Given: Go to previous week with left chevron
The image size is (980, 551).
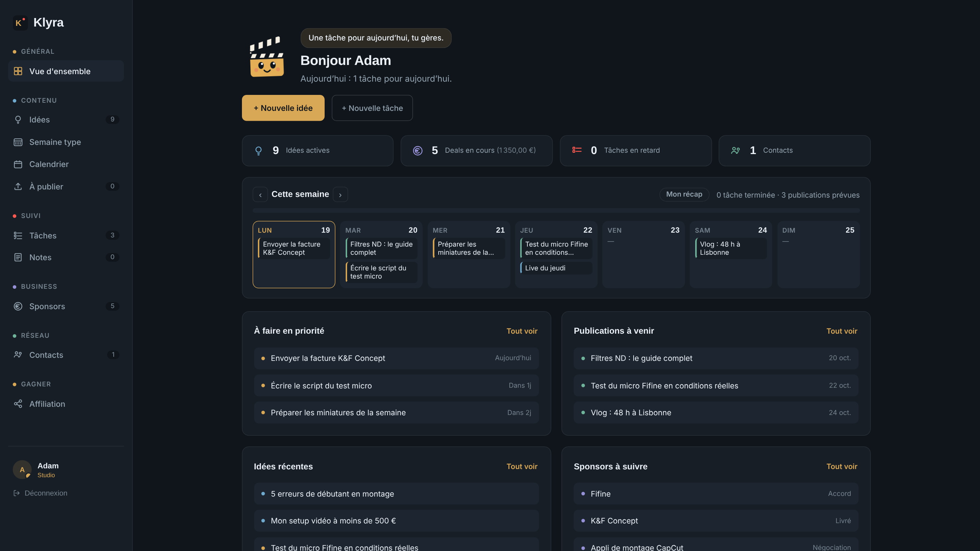Looking at the screenshot, I should point(260,194).
